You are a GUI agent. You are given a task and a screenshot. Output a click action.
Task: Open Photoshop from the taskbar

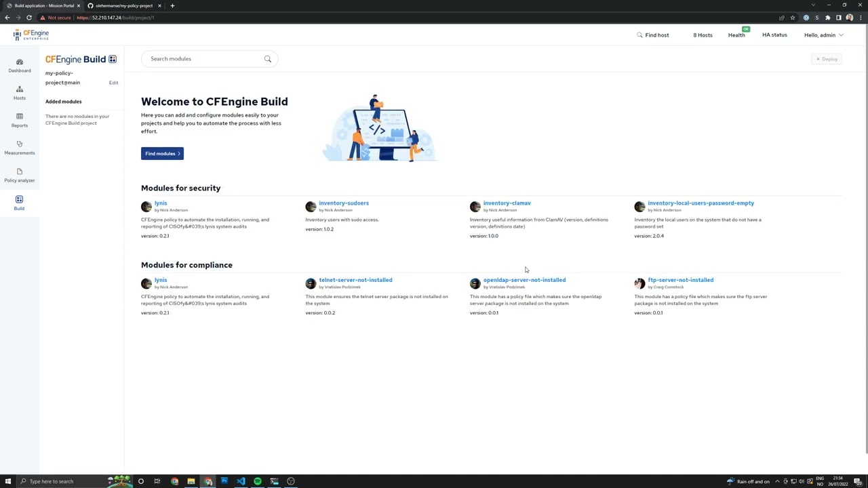(224, 481)
